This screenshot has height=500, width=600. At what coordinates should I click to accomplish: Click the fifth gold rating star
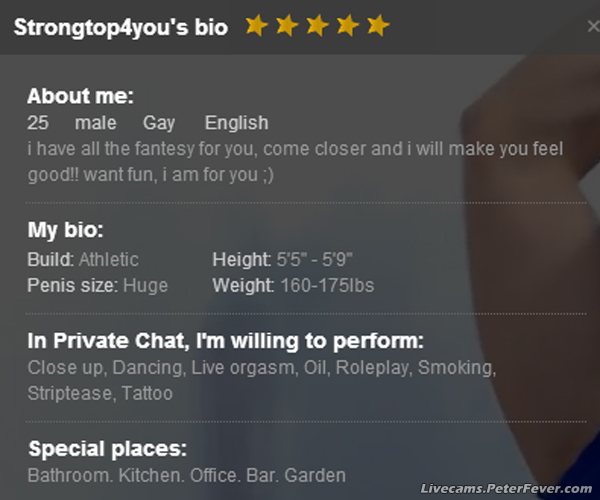(x=377, y=26)
